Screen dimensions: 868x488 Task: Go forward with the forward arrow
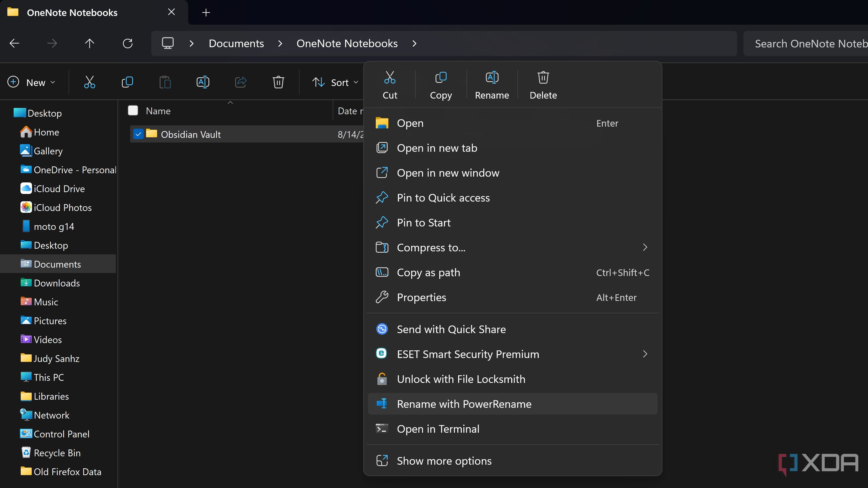point(52,43)
